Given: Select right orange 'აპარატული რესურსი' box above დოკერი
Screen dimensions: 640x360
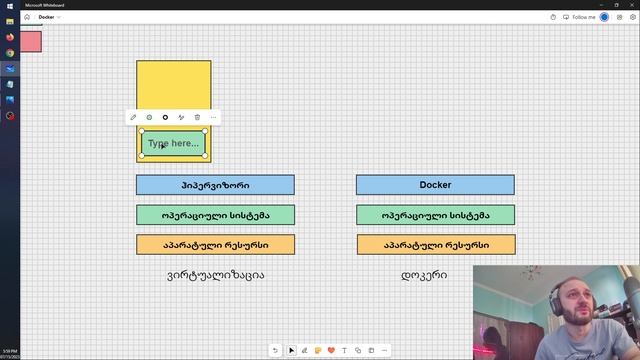Looking at the screenshot, I should pyautogui.click(x=436, y=244).
